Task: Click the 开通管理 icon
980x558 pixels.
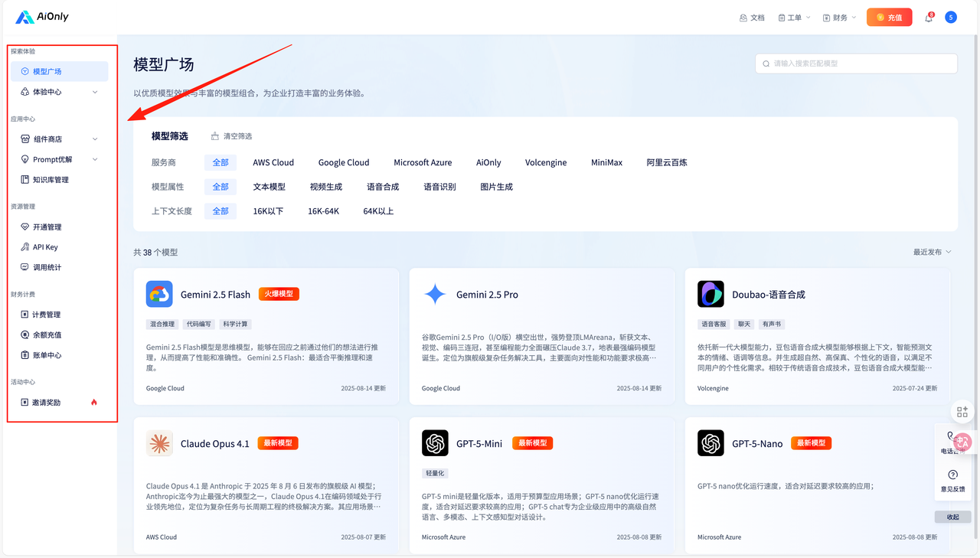Action: [x=25, y=227]
